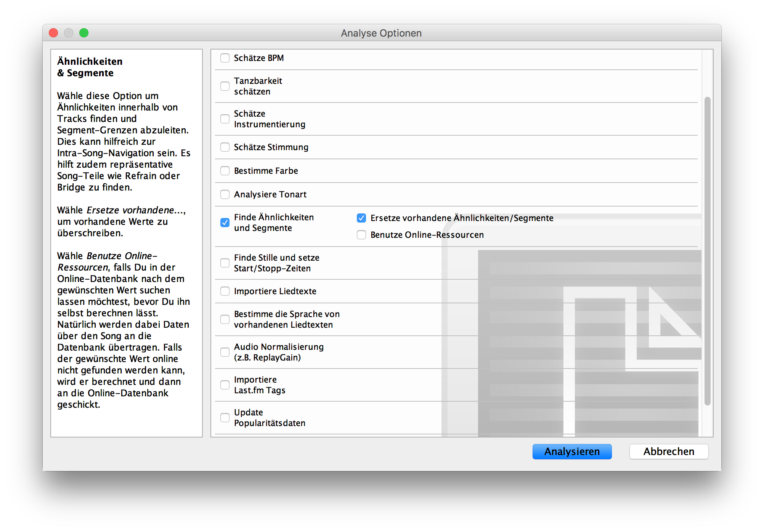Close the Analyse Optionen dialog window
764x532 pixels.
53,33
